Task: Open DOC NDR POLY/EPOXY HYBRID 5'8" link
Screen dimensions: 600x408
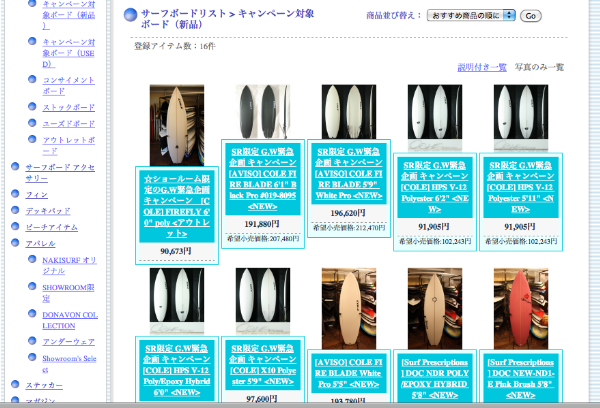Action: point(435,378)
